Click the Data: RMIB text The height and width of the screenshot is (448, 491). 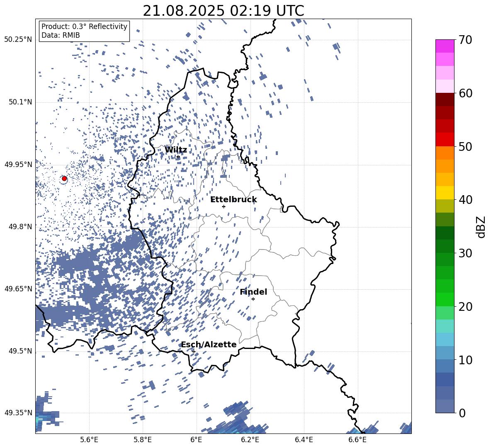[61, 35]
